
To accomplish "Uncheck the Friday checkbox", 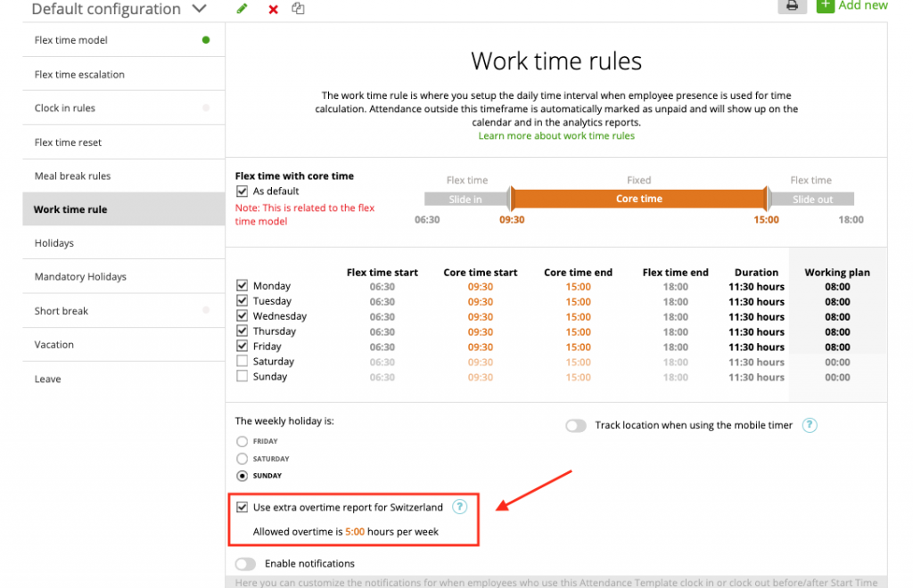I will pos(242,346).
